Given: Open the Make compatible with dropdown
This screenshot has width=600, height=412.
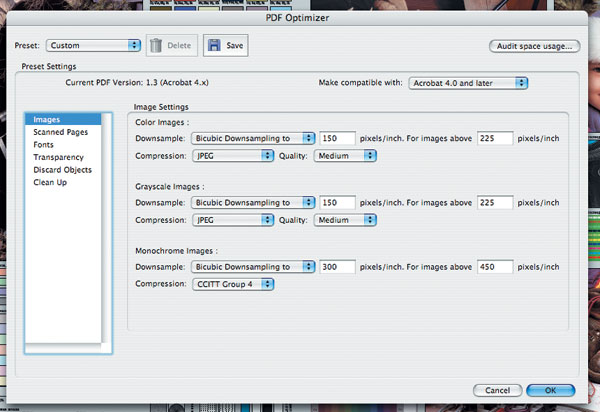Looking at the screenshot, I should tap(468, 83).
